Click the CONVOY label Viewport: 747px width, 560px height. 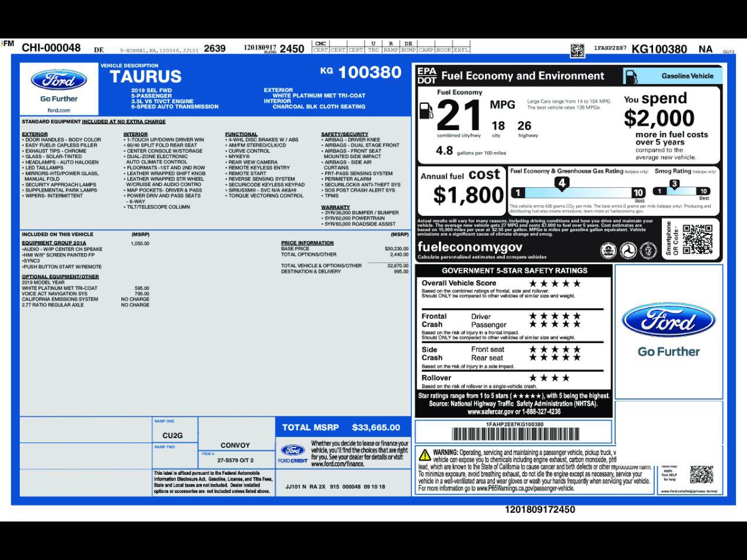[235, 445]
